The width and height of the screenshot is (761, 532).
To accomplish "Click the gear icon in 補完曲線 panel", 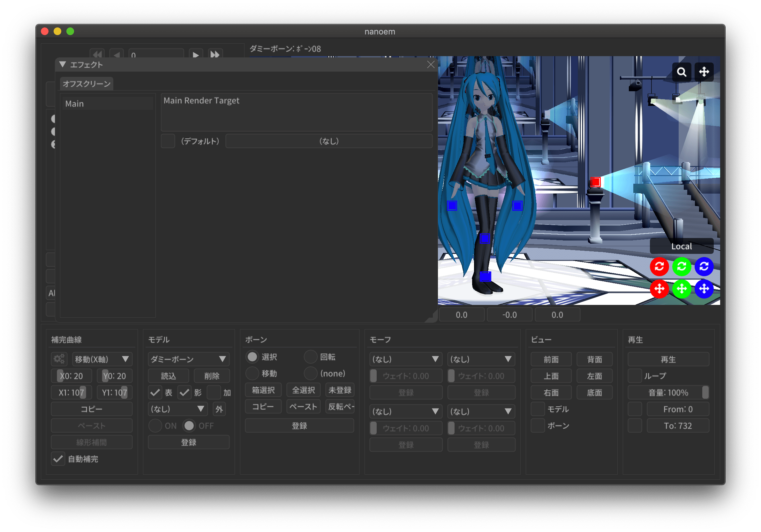I will click(x=59, y=359).
